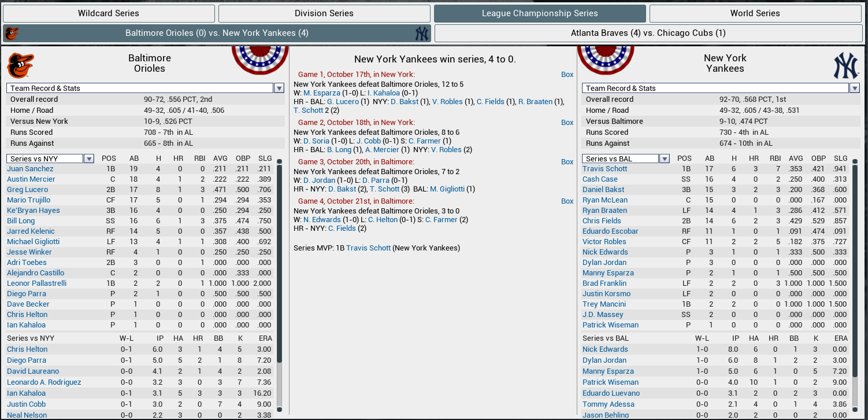This screenshot has height=420, width=868.
Task: Click winning pitcher D. Jordan in Game 3
Action: click(320, 180)
